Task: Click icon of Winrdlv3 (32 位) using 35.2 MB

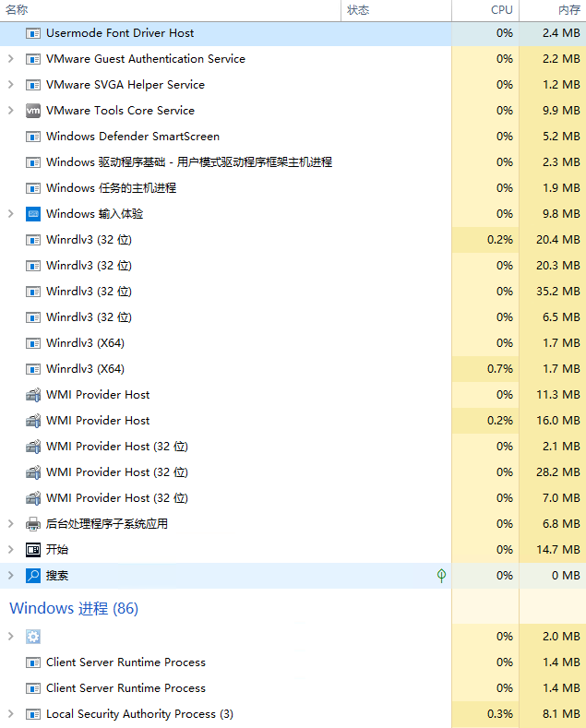Action: 33,292
